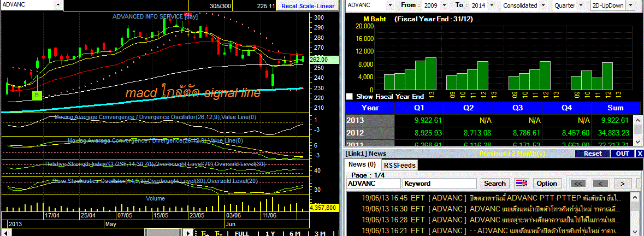Open the From year 2009 dropdown
Image resolution: width=644 pixels, height=236 pixels.
(x=444, y=5)
